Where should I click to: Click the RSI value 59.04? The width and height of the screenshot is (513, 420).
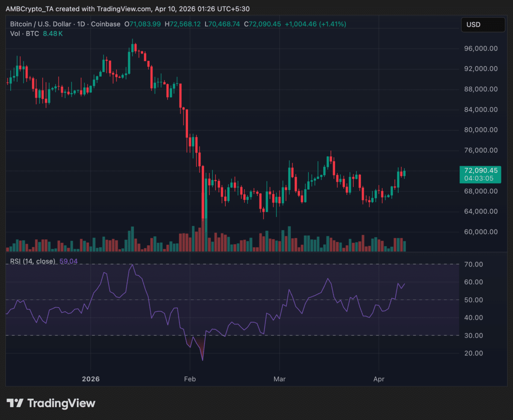[68, 261]
